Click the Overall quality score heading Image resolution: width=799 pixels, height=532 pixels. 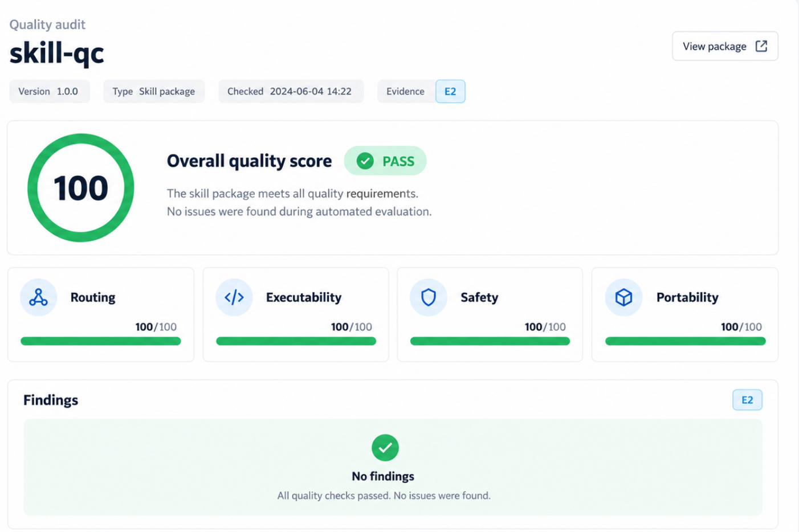click(249, 161)
